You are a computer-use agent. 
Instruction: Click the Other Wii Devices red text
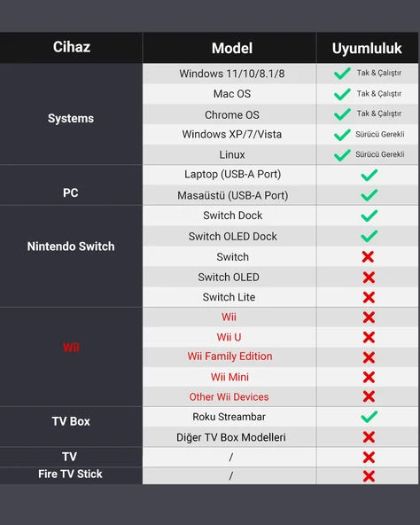[x=229, y=396]
